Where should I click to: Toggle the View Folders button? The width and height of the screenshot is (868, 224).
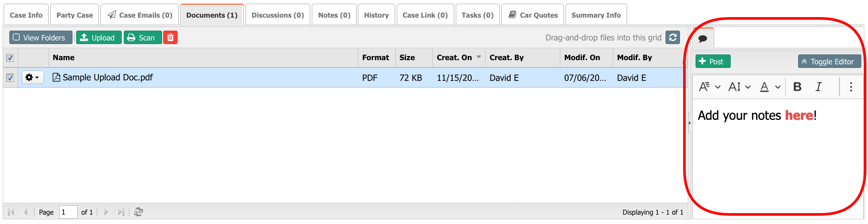tap(39, 37)
